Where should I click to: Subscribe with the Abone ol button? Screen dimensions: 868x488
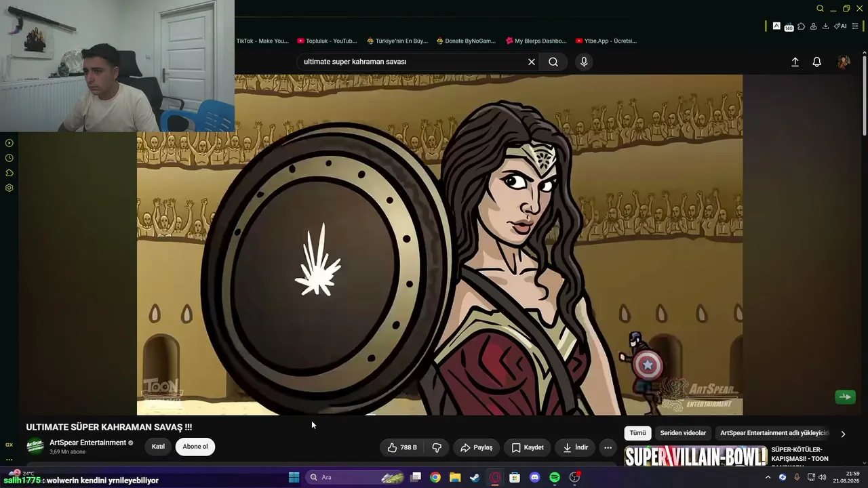coord(195,447)
